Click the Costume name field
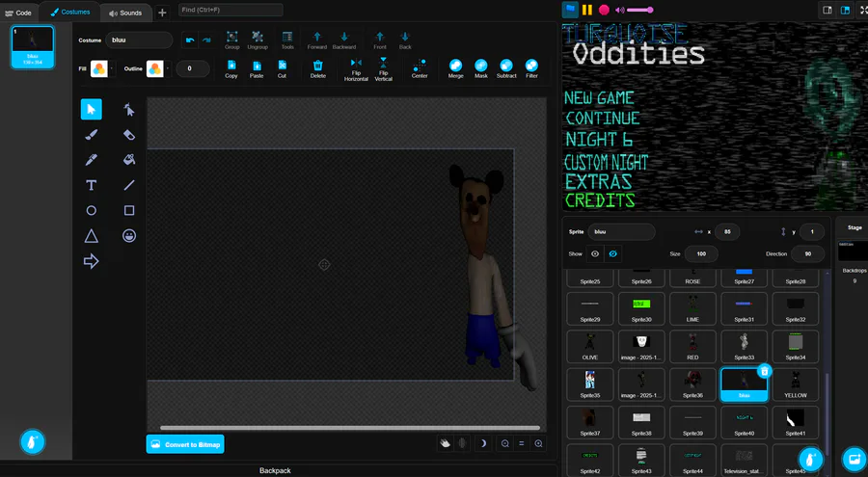The width and height of the screenshot is (868, 477). 139,40
